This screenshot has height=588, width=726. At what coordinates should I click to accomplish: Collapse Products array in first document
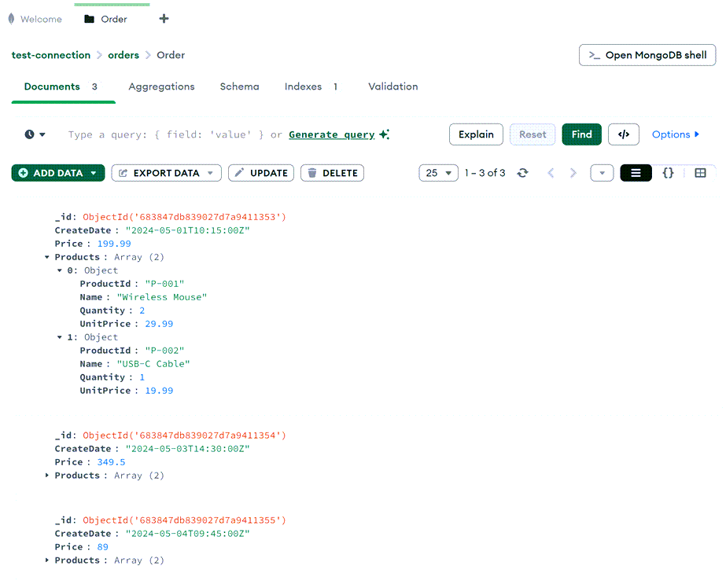pos(46,257)
